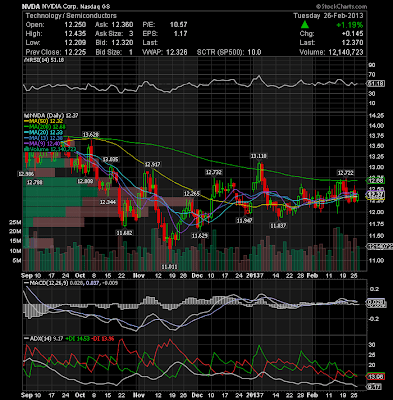Select the 11.011 November low label
The width and height of the screenshot is (393, 400).
169,267
